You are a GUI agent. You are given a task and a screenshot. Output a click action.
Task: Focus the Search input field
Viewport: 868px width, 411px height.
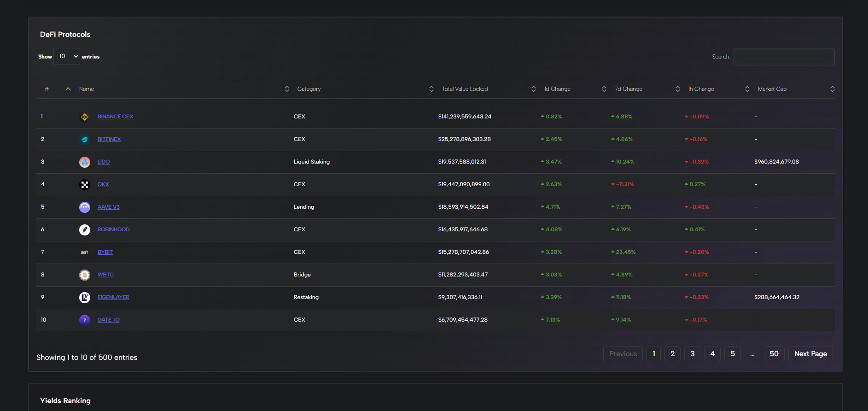tap(784, 57)
